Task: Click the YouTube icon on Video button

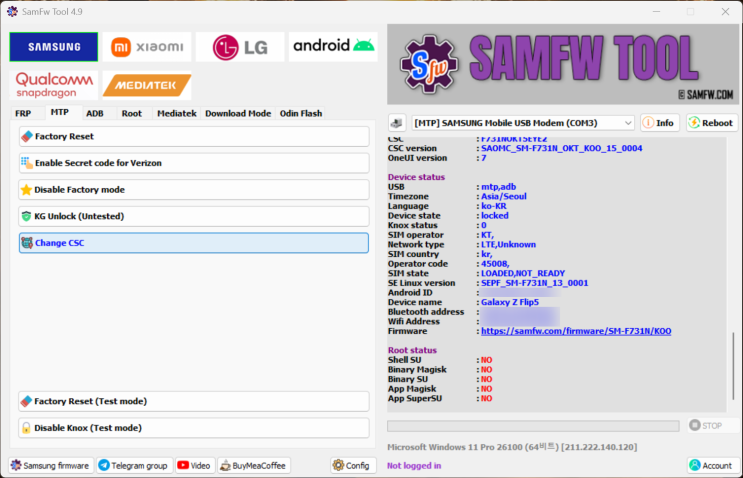Action: click(183, 466)
